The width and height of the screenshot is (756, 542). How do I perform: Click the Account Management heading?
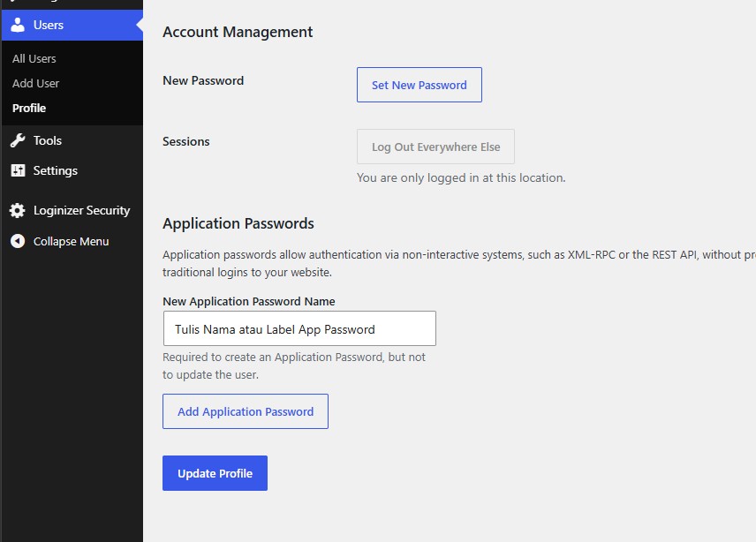[238, 32]
